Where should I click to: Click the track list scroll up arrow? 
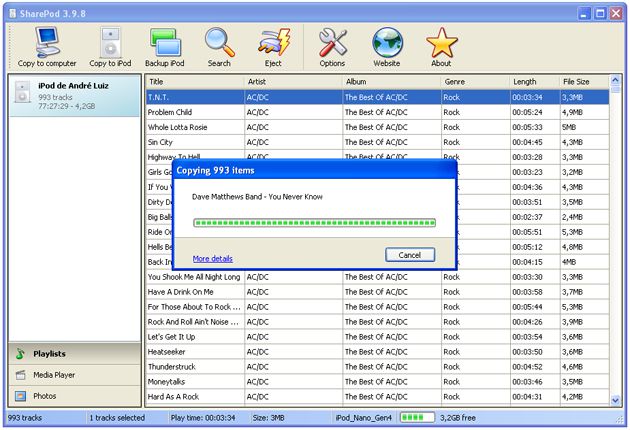click(x=615, y=80)
